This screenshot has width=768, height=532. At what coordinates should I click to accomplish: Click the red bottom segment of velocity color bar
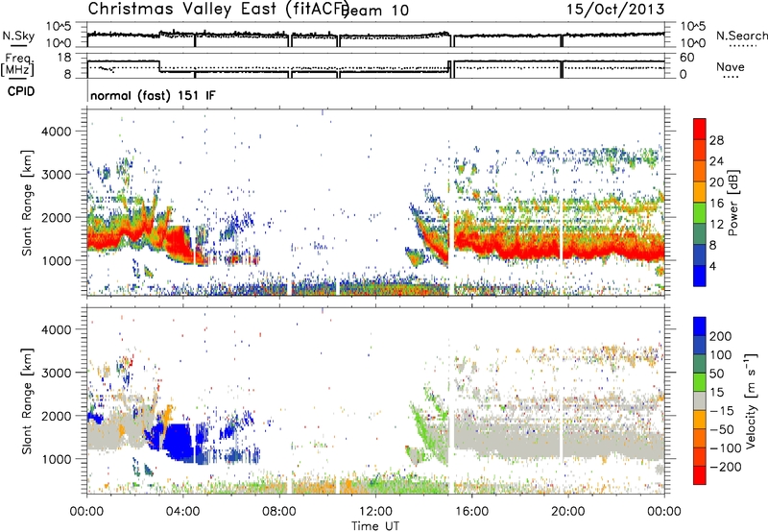click(x=700, y=475)
